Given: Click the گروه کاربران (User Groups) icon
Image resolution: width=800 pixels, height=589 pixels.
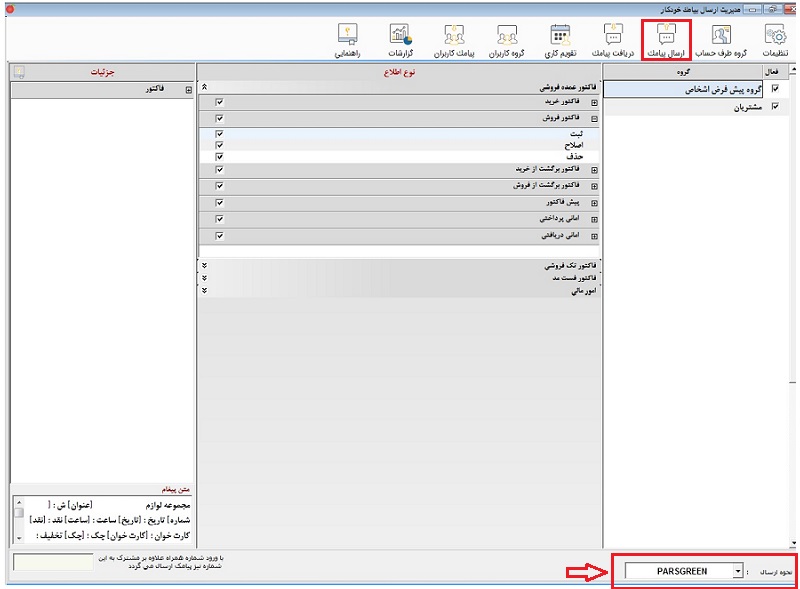Looking at the screenshot, I should pos(508,38).
